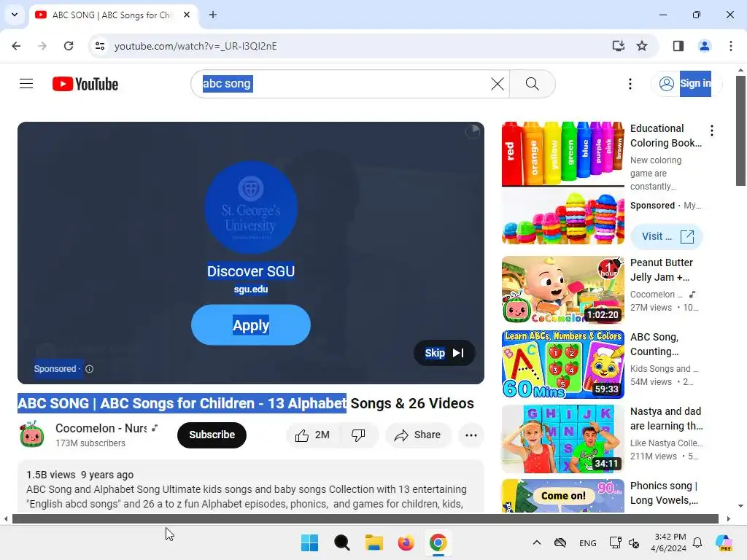Open the sgu.edu ad link

coord(251,289)
